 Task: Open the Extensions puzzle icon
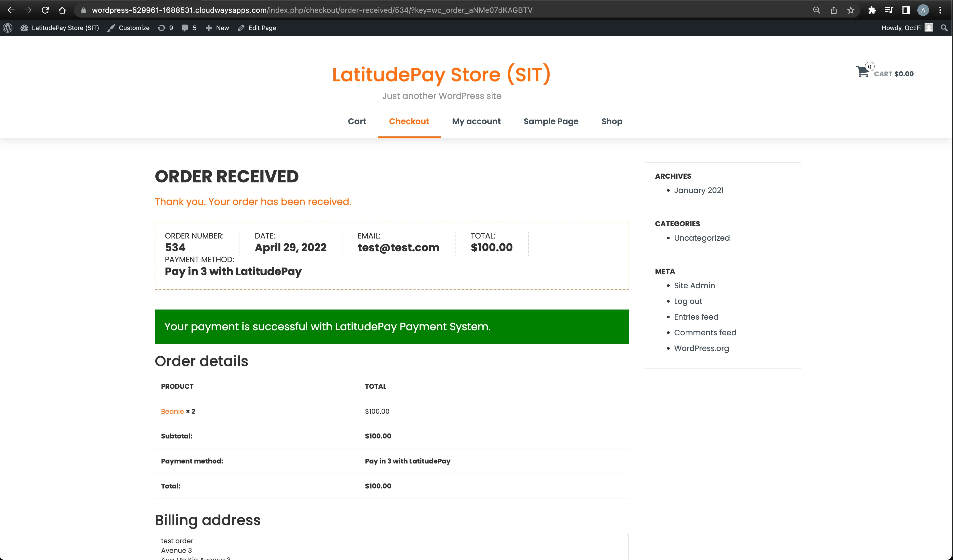pyautogui.click(x=872, y=10)
